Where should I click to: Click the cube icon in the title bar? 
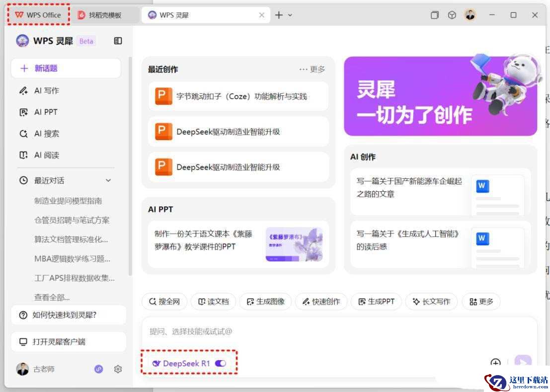tap(452, 15)
